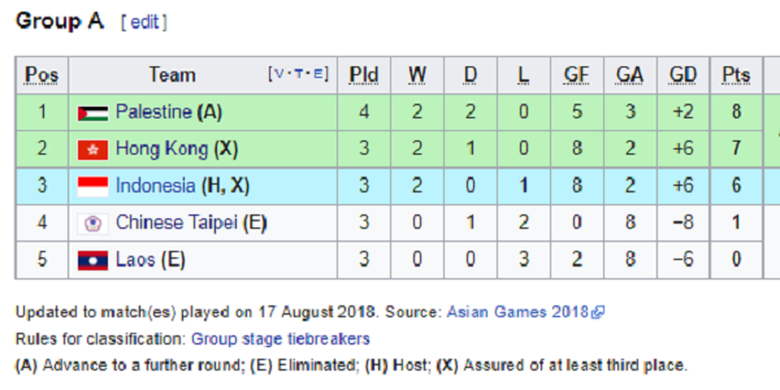Viewport: 780px width, 390px height.
Task: Open the Hong Kong team link
Action: 162,149
